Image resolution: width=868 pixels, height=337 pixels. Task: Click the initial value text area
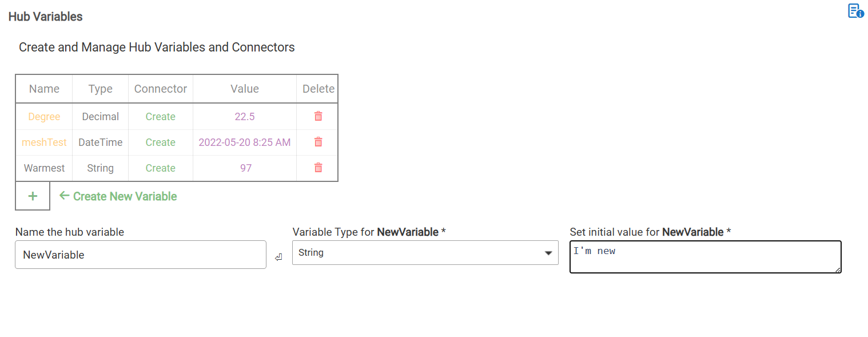pyautogui.click(x=704, y=256)
